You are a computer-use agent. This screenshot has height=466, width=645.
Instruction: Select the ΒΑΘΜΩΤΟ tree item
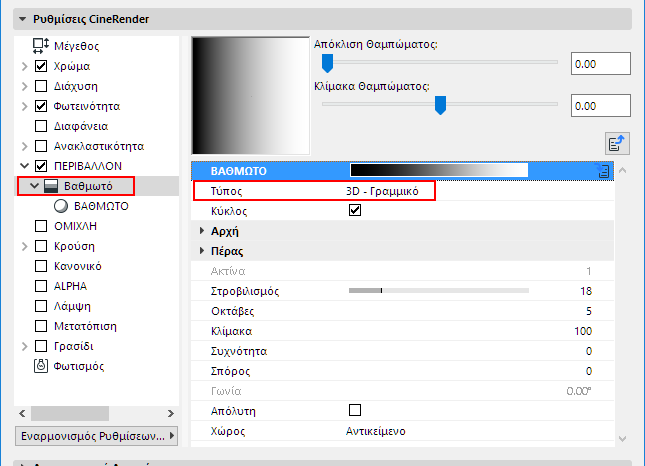pyautogui.click(x=101, y=206)
